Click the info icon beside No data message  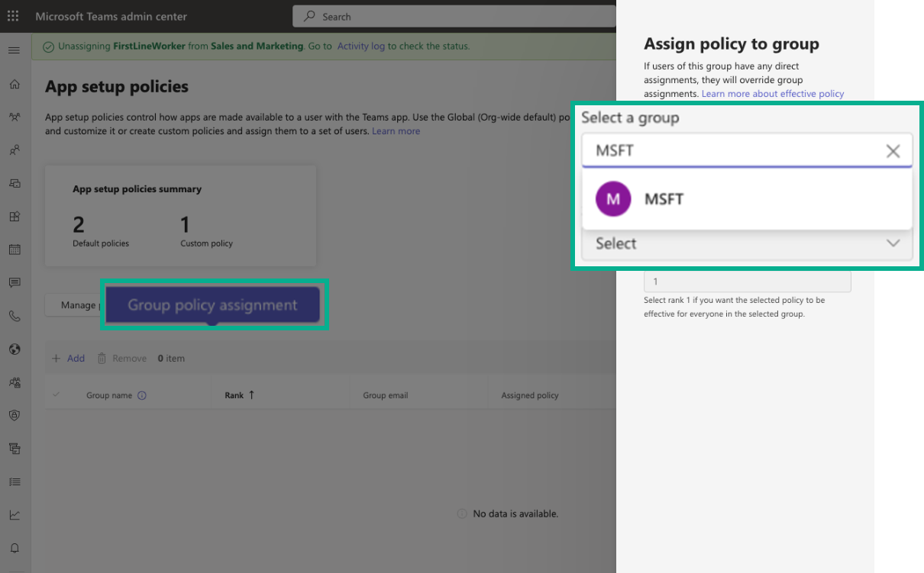tap(461, 513)
